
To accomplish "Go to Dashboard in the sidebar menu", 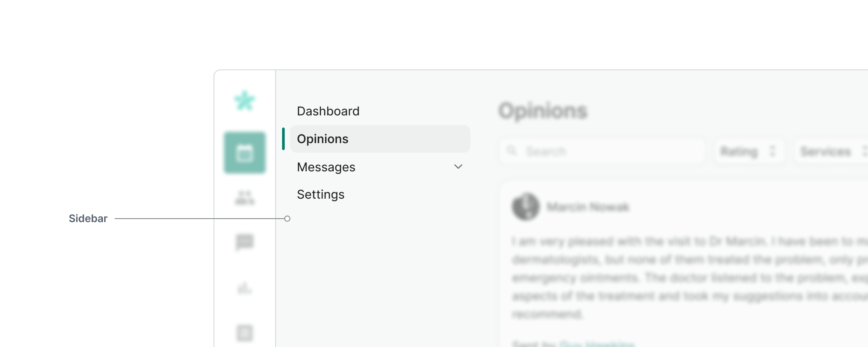I will tap(328, 111).
